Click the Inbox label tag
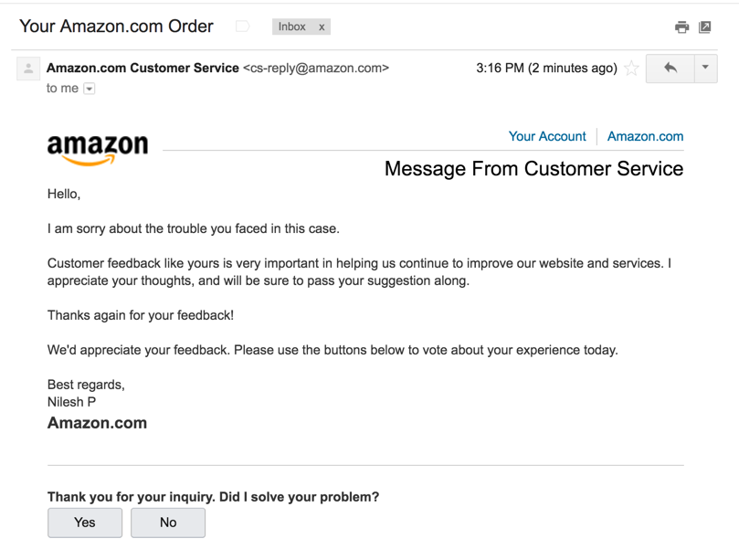The width and height of the screenshot is (739, 560). [292, 27]
